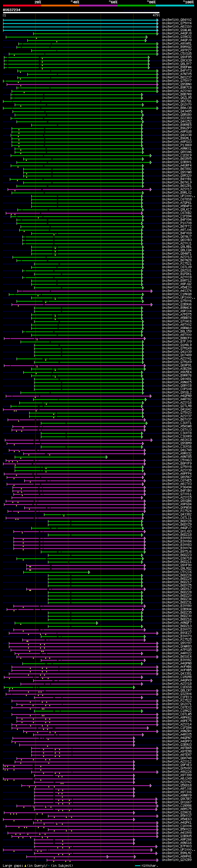Screen dimensions: 197x868
Task: Click the red 20% identity legend segment
Action: 22,6
